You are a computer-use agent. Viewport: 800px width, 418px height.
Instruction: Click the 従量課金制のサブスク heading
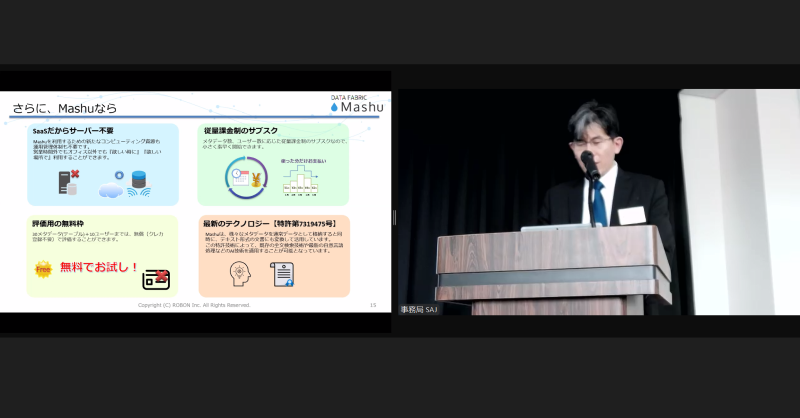coord(243,131)
